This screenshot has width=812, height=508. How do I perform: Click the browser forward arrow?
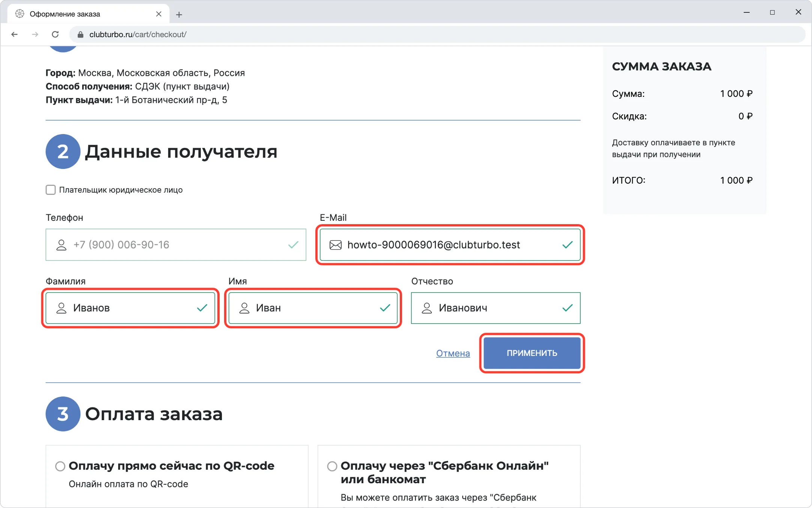35,35
